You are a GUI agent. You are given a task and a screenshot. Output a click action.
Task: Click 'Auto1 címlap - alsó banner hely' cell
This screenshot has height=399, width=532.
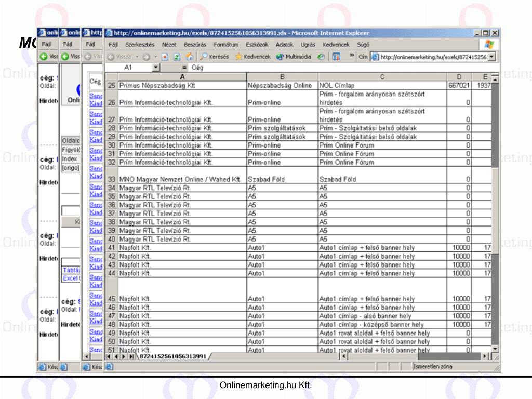[382, 316]
